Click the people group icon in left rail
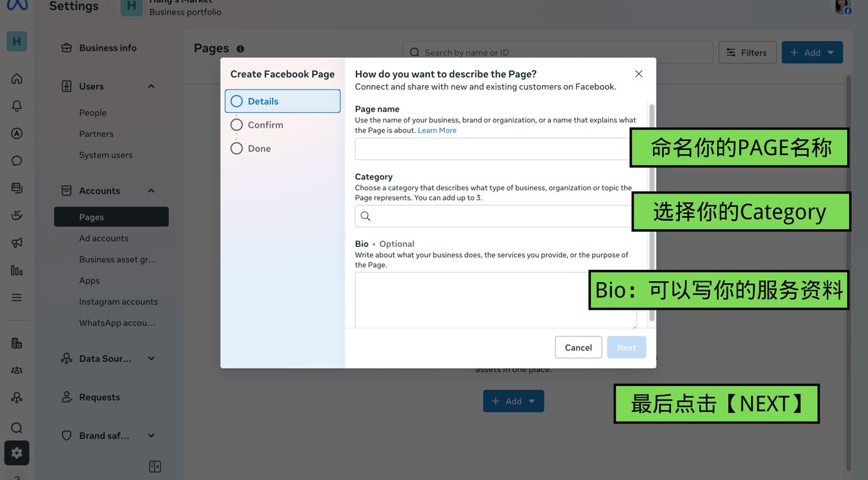 click(x=17, y=370)
